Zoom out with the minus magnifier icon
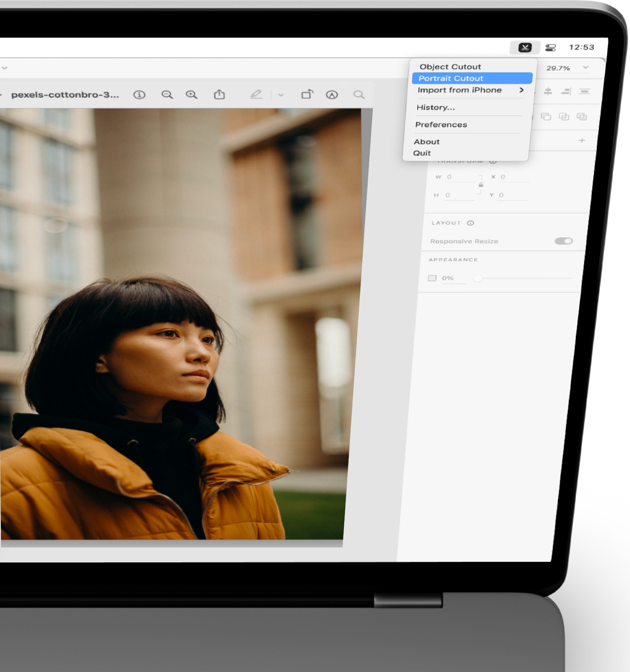Screen dimensions: 630x672 click(167, 95)
